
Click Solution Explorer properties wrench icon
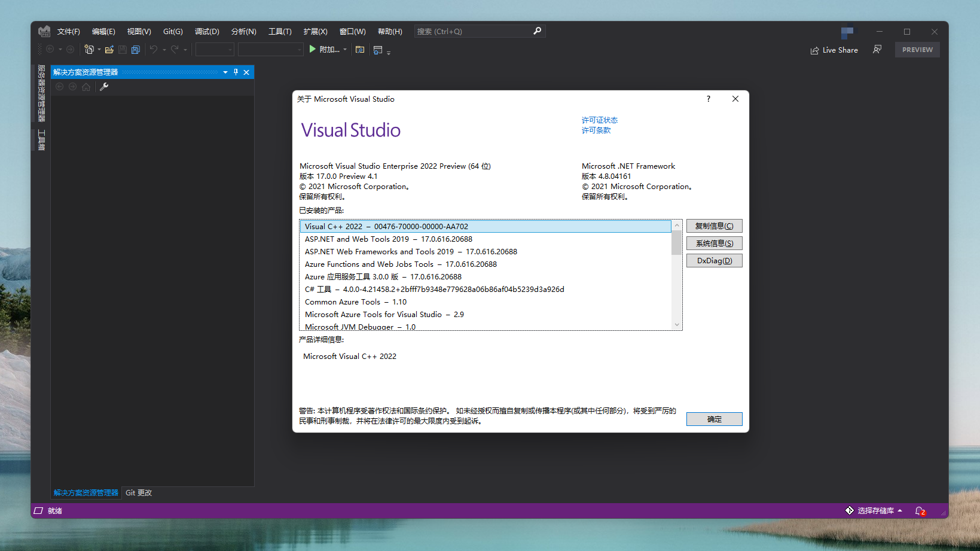(104, 87)
